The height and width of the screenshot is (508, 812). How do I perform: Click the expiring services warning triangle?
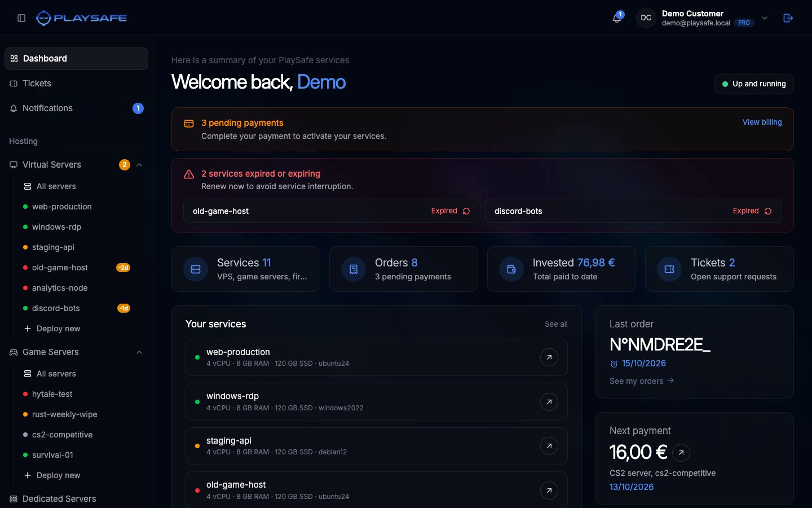point(189,174)
